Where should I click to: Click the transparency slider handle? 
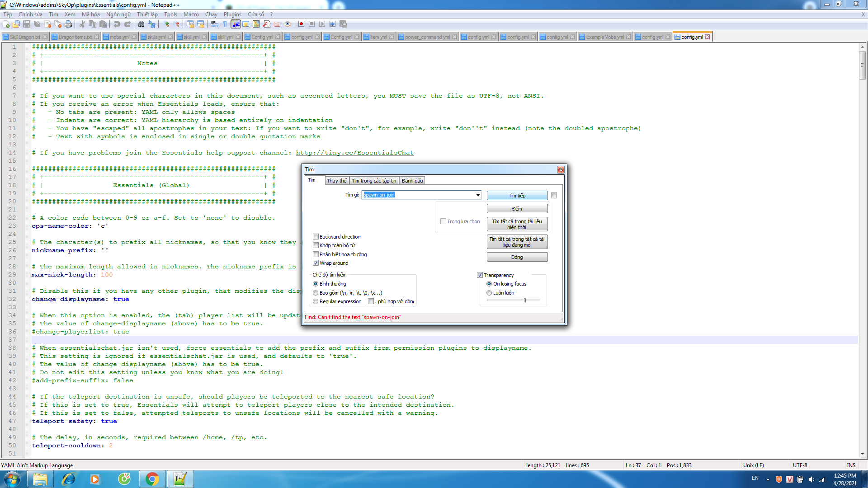point(525,300)
